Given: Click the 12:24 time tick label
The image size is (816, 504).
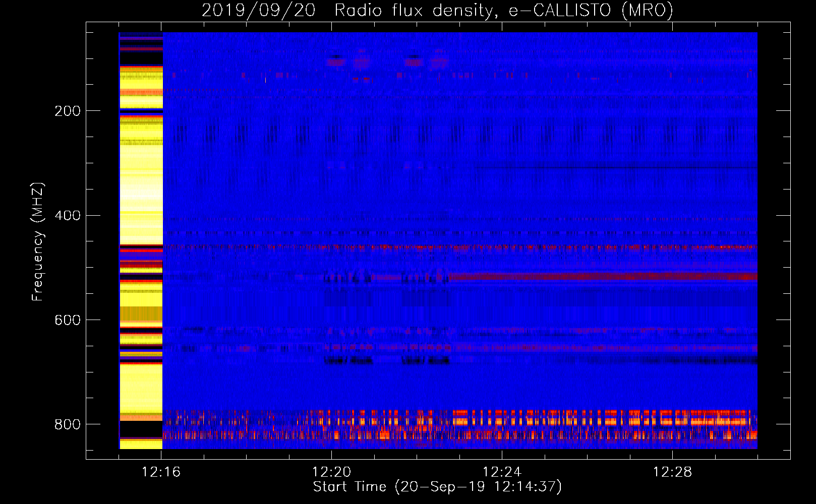Looking at the screenshot, I should (x=502, y=472).
